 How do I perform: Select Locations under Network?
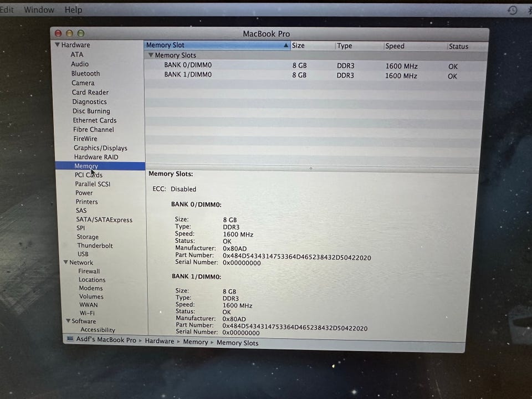[x=92, y=279]
